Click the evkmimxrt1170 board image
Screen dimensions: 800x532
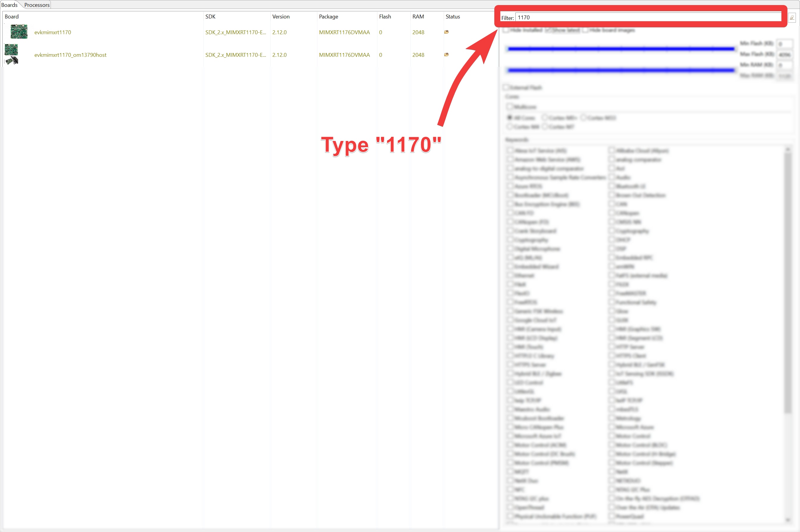click(19, 32)
